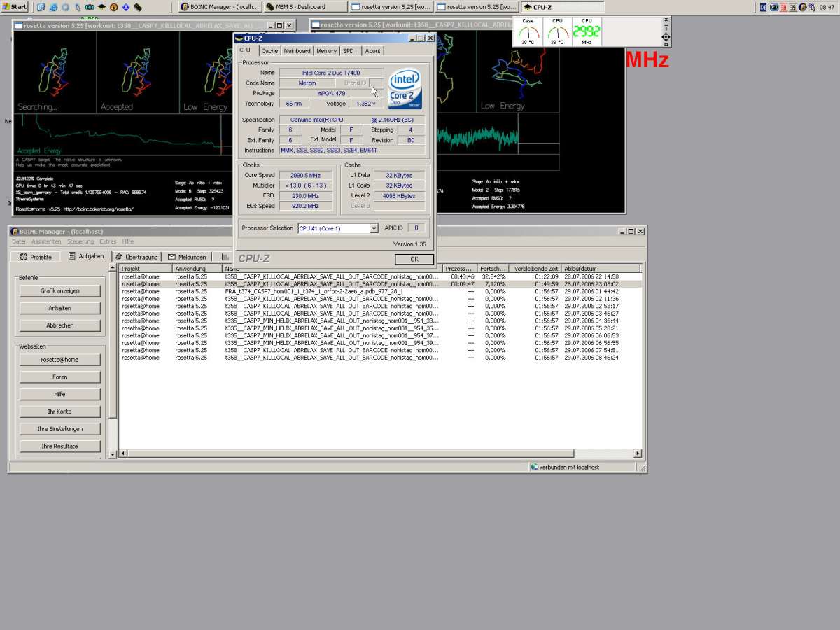Screen dimensions: 840x630
Task: Open the Windows Start menu
Action: point(15,6)
